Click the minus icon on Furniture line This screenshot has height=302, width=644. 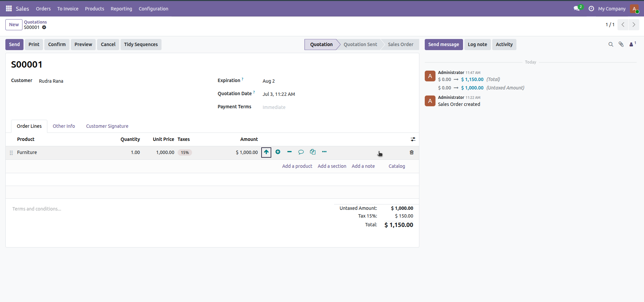pyautogui.click(x=289, y=152)
